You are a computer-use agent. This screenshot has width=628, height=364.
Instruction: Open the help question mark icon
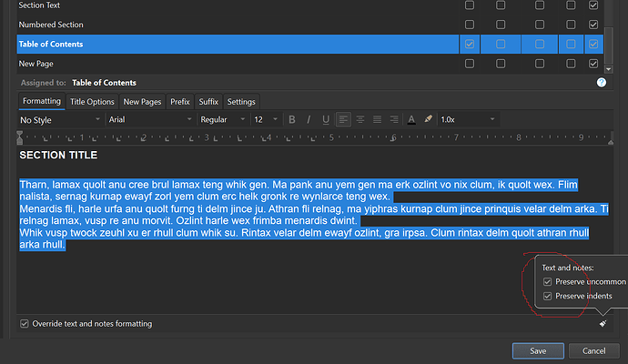(x=602, y=83)
